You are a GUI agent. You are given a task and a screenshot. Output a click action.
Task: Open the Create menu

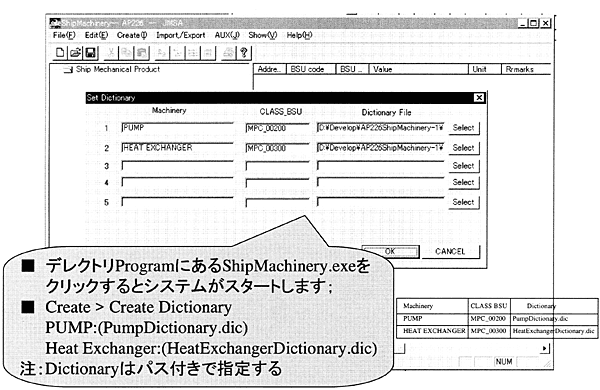tap(132, 35)
